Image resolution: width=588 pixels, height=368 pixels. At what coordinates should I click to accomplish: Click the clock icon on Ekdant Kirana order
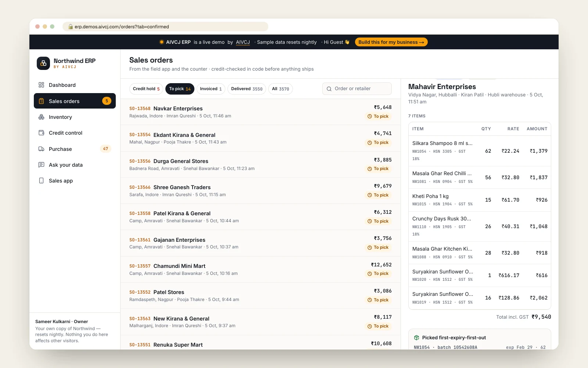[370, 143]
